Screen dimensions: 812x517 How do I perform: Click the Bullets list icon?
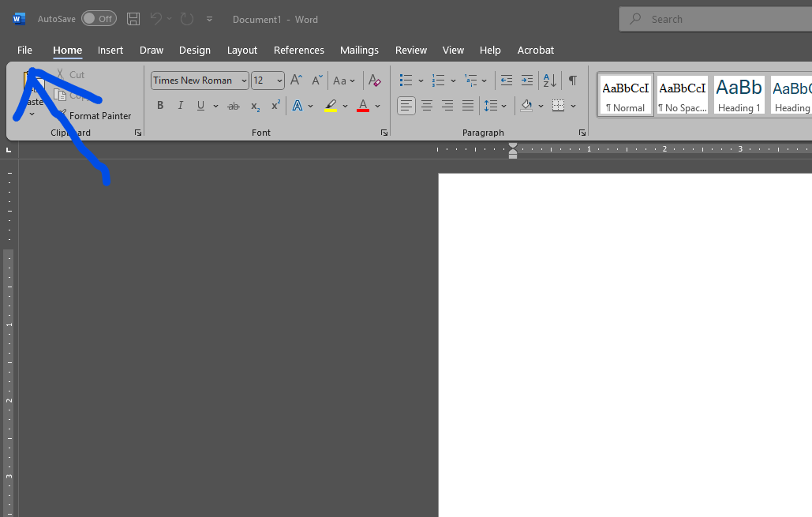pos(406,81)
